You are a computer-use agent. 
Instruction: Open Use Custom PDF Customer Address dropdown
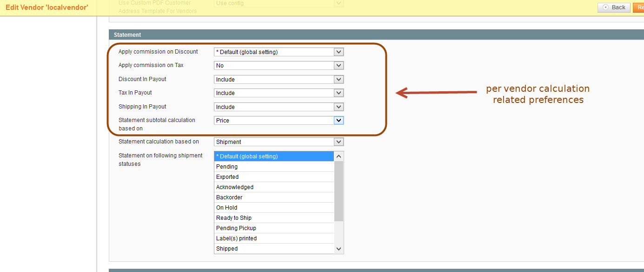(x=279, y=4)
